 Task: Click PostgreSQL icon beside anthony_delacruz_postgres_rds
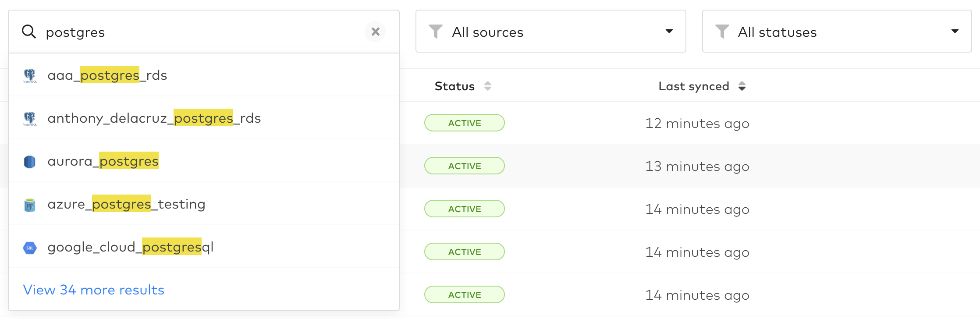click(x=29, y=119)
